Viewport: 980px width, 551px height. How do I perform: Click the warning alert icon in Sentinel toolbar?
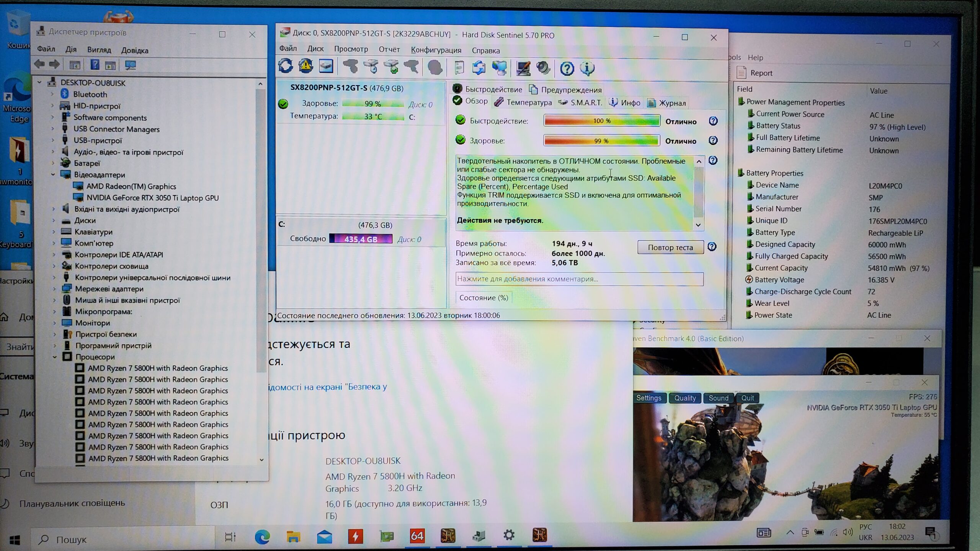(x=305, y=67)
